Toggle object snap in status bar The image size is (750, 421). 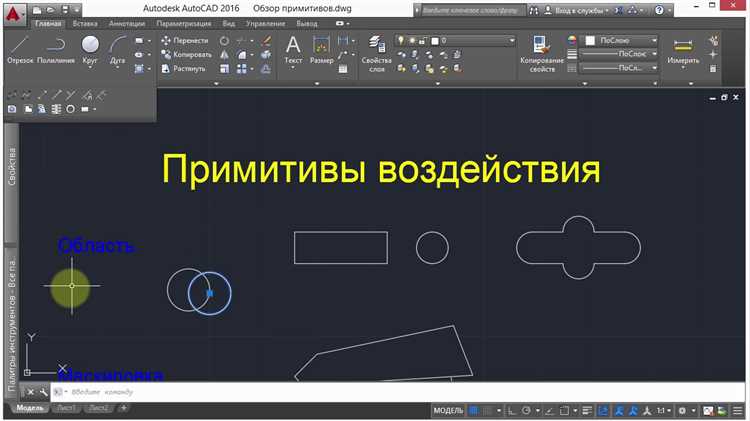coord(564,410)
